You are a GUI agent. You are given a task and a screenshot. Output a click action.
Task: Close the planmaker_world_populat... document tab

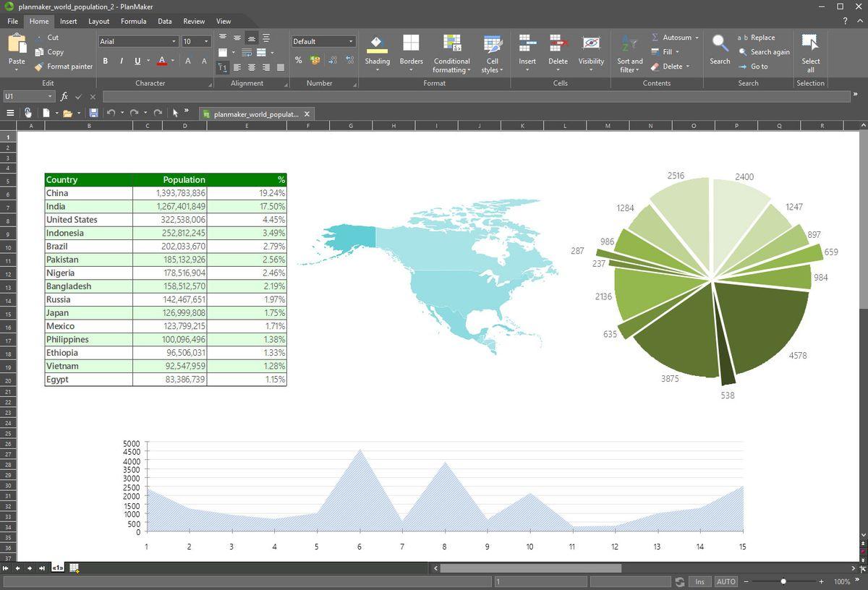tap(307, 114)
